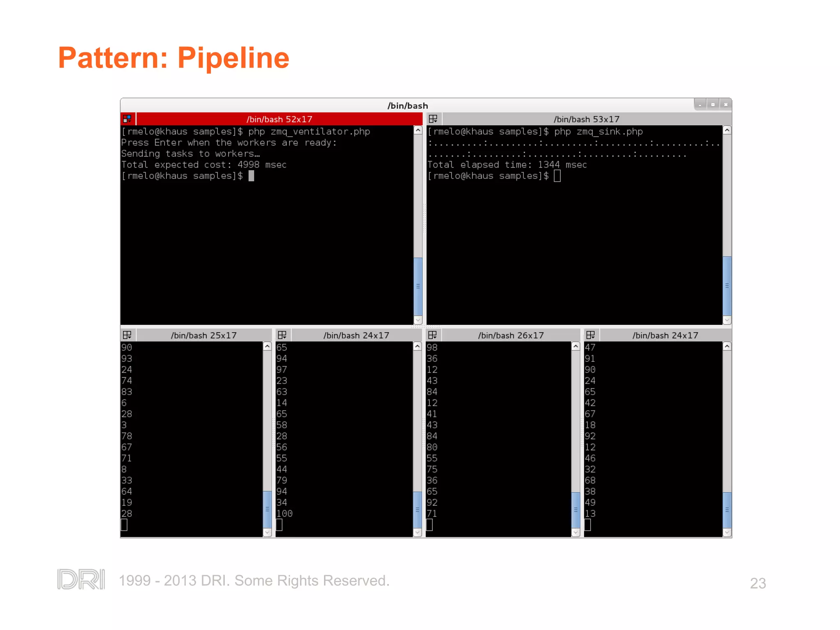
Task: Select the /bin/bash 26x17 title bar
Action: (511, 335)
